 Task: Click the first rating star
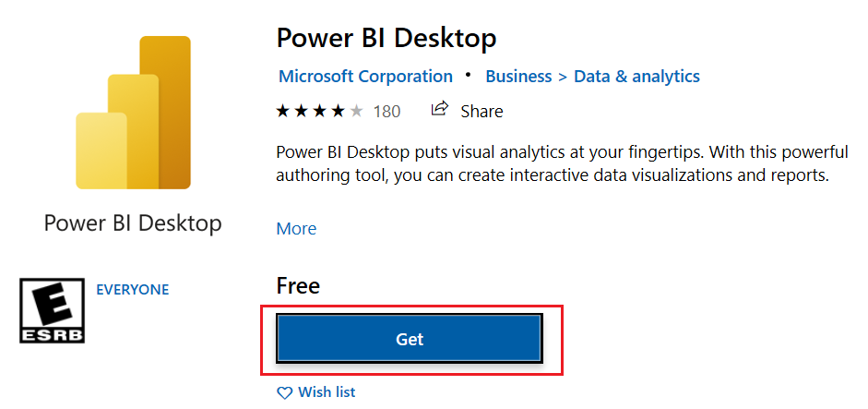[283, 112]
